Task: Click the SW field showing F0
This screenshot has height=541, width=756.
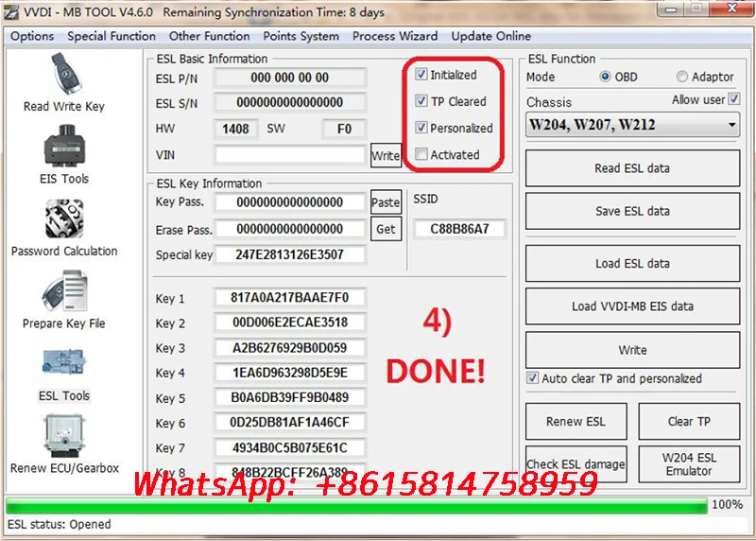Action: [344, 129]
